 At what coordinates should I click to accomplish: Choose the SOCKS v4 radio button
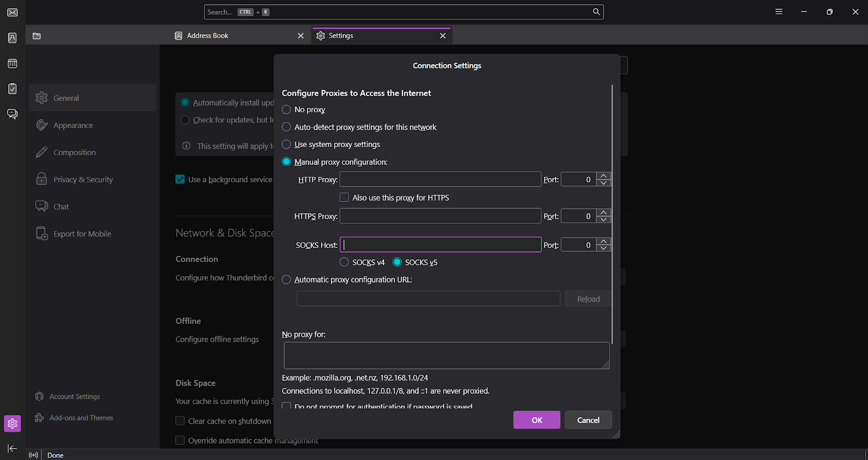[x=344, y=262]
